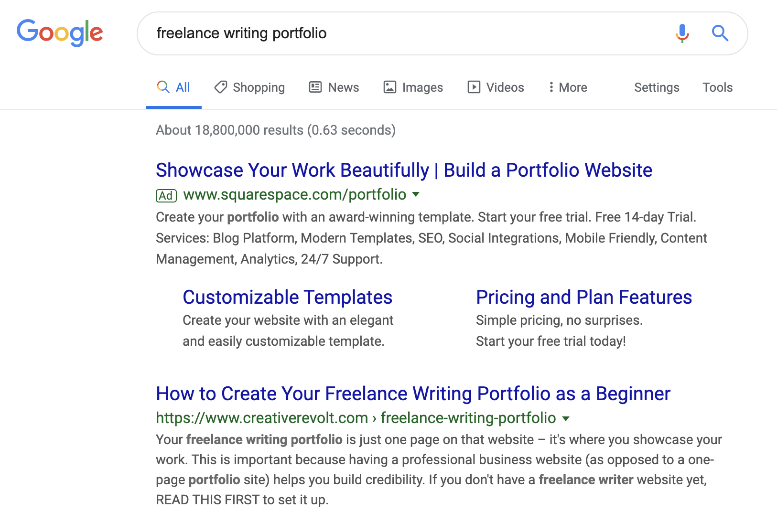Viewport: 777px width, 532px height.
Task: Click the www.squarespace.com/portfolio URL
Action: (295, 194)
